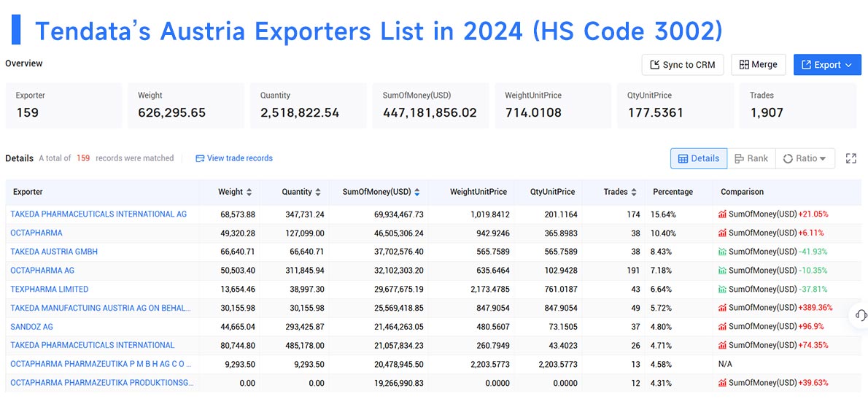Open TAKEDA PHARMACEUTICALS INTERNATIONAL exporter without AG
The width and height of the screenshot is (868, 399).
(93, 345)
